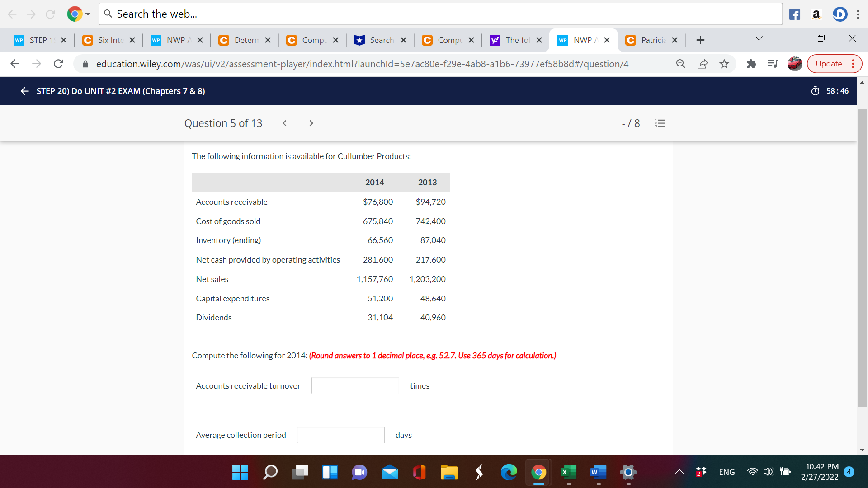
Task: Click the zoom magnifier icon in the address bar
Action: (680, 64)
